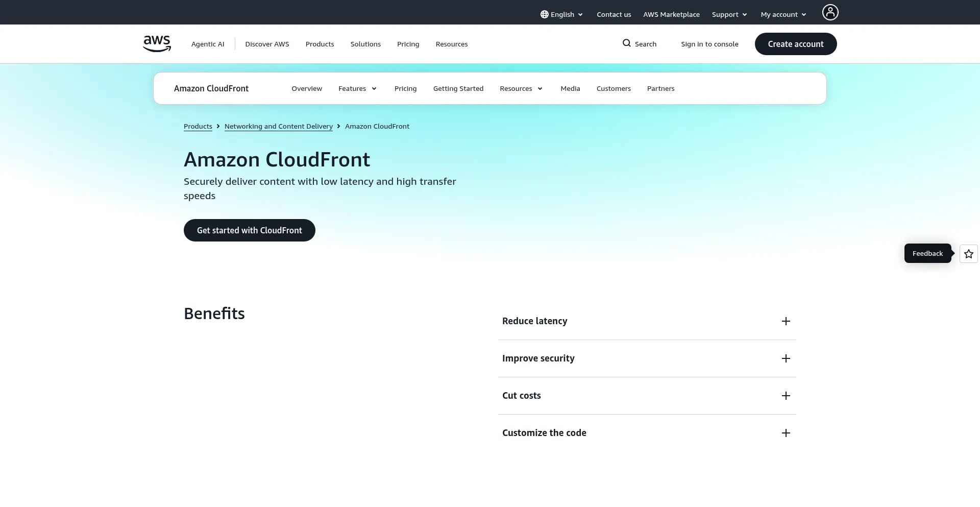The height and width of the screenshot is (507, 980).
Task: Expand the Features submenu in CloudFront nav
Action: tap(357, 88)
